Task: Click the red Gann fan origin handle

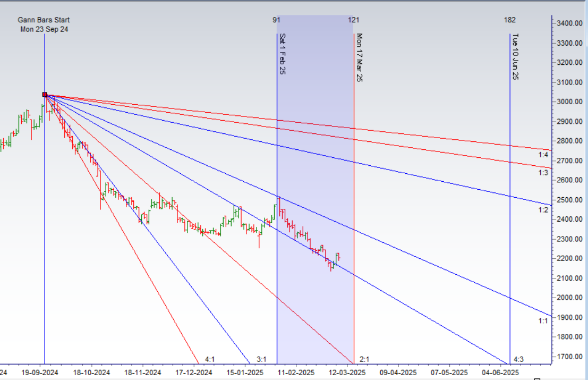Action: [x=45, y=95]
